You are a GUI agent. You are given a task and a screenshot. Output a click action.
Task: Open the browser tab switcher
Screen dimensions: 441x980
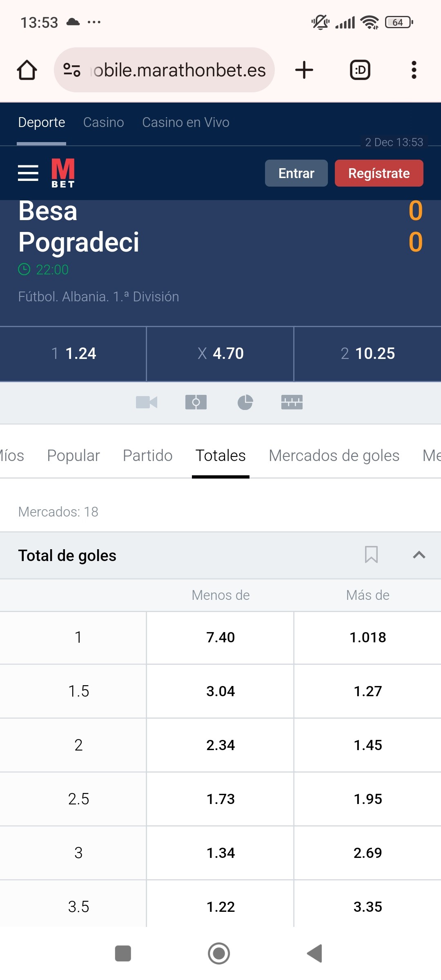360,70
